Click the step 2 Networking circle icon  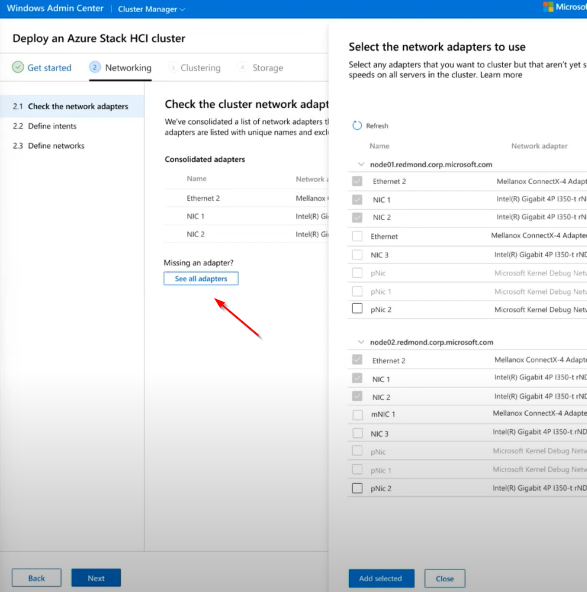pos(95,67)
